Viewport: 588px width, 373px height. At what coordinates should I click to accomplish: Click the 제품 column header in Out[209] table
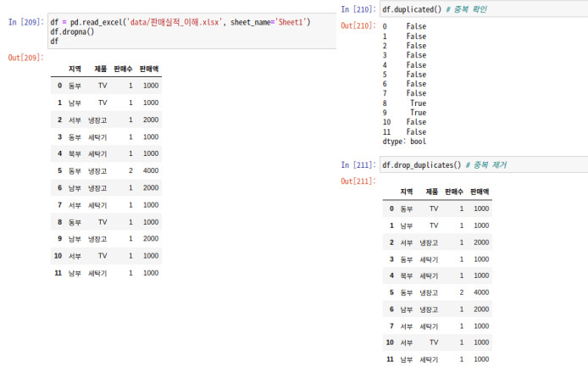[x=101, y=69]
